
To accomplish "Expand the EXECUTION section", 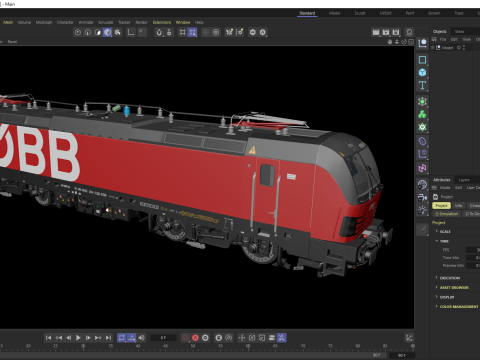I will [437, 277].
